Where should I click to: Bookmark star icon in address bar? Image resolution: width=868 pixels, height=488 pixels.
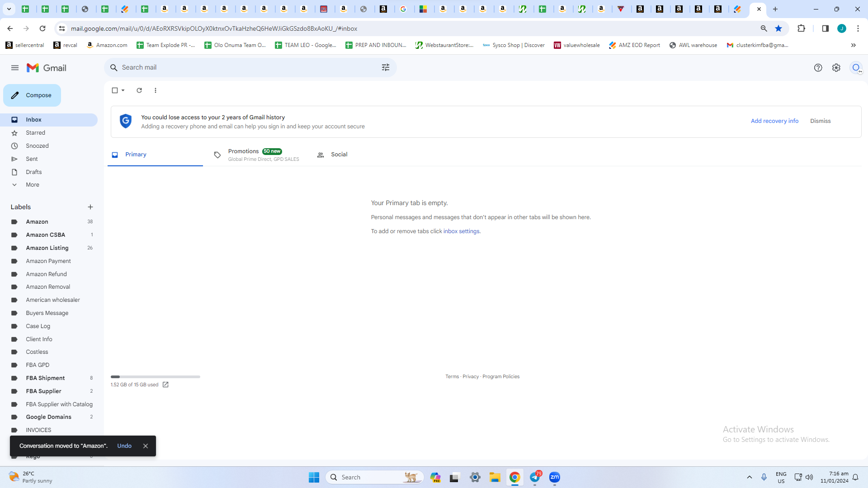(x=778, y=28)
